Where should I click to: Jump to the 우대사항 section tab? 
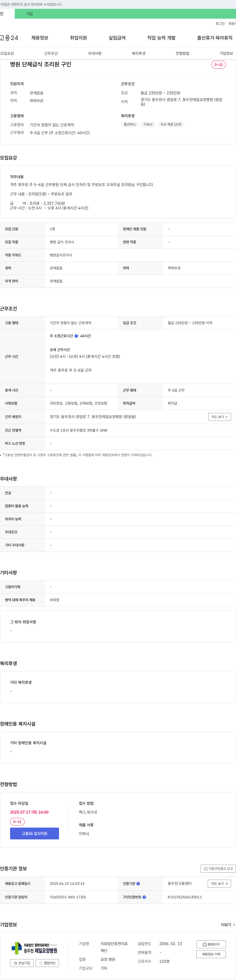pyautogui.click(x=95, y=53)
